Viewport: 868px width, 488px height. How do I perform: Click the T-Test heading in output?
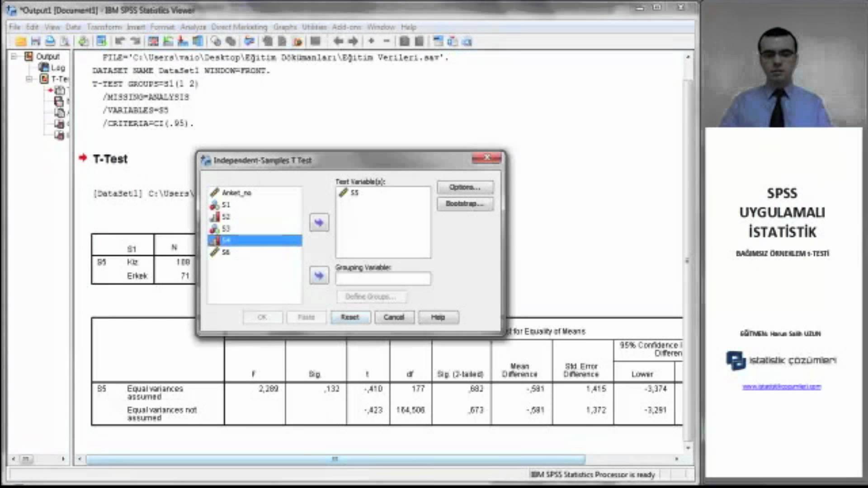pos(110,159)
